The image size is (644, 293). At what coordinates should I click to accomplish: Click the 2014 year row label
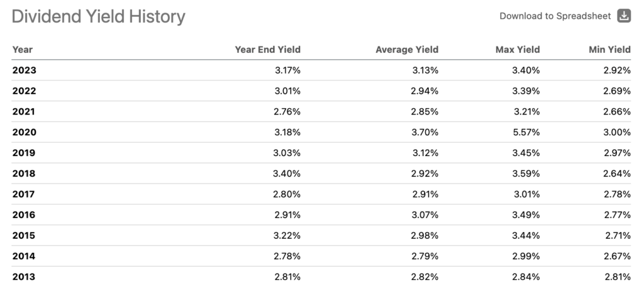coord(24,257)
